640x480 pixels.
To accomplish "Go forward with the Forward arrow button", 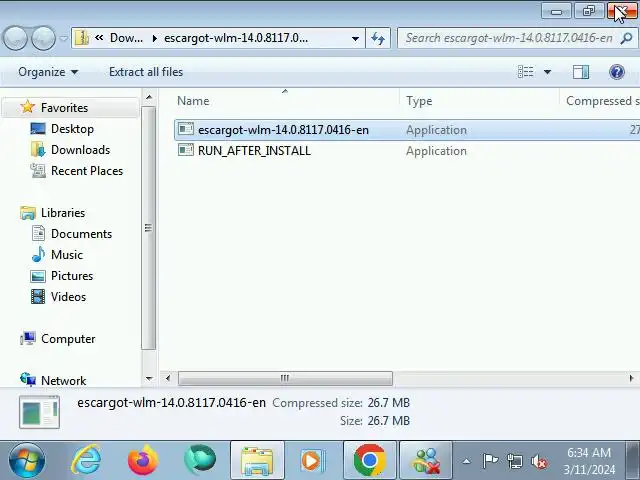I will coord(43,38).
